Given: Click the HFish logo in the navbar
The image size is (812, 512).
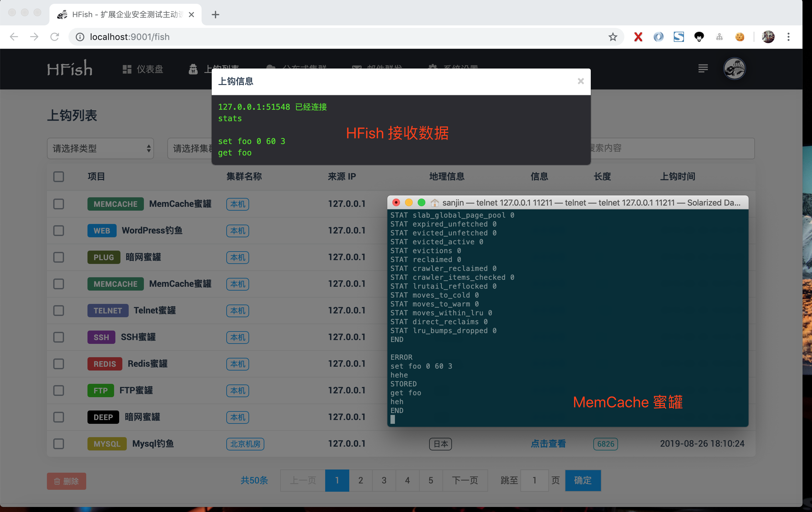Looking at the screenshot, I should pyautogui.click(x=69, y=69).
